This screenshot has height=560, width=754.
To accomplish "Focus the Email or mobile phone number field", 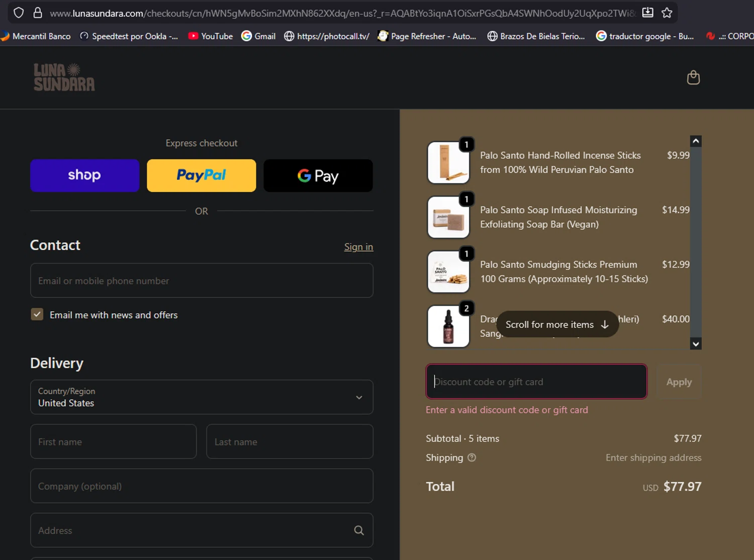I will tap(202, 281).
